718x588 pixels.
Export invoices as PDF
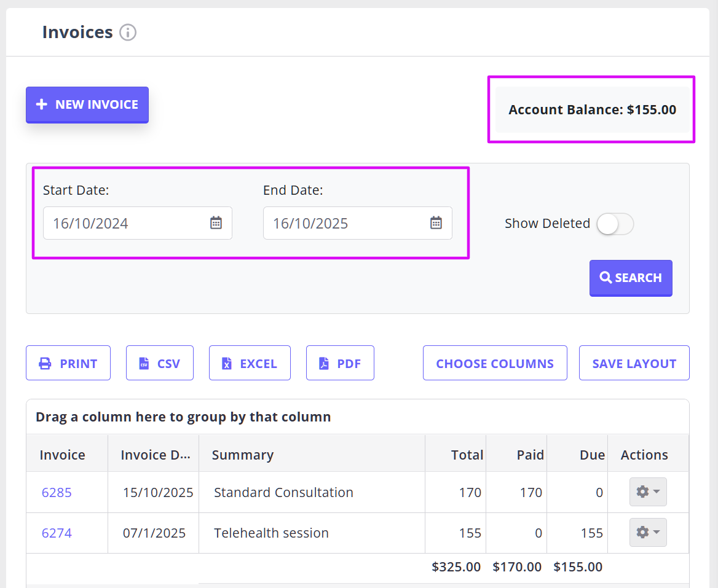point(340,363)
